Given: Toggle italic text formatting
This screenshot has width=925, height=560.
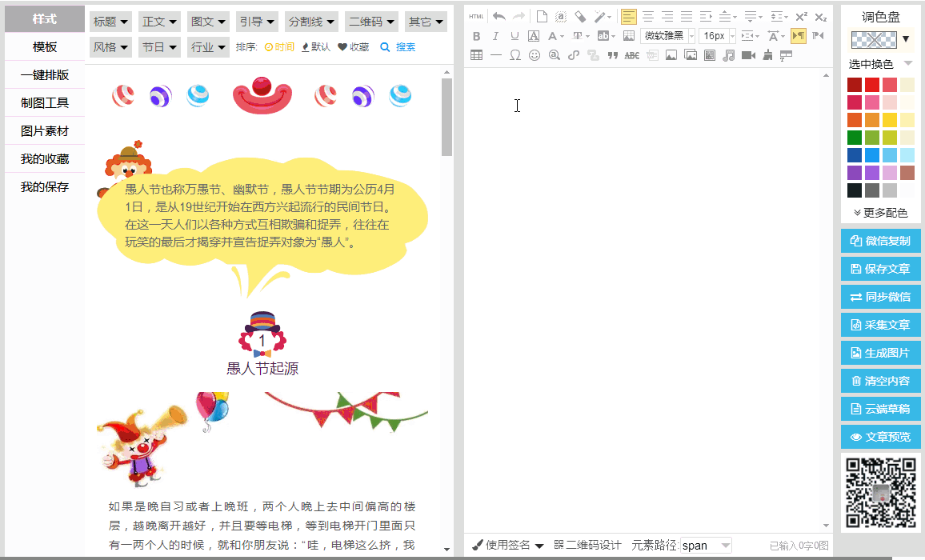Looking at the screenshot, I should click(x=495, y=36).
